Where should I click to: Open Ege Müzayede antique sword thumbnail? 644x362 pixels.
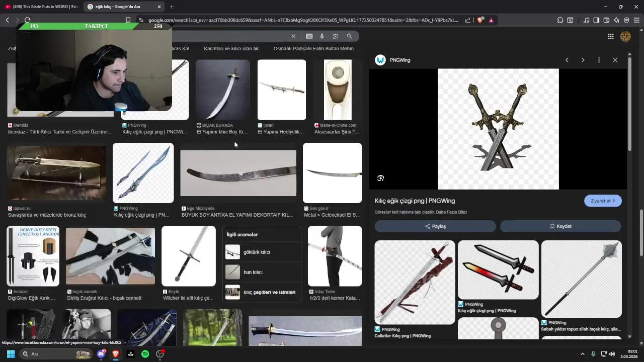click(x=238, y=173)
